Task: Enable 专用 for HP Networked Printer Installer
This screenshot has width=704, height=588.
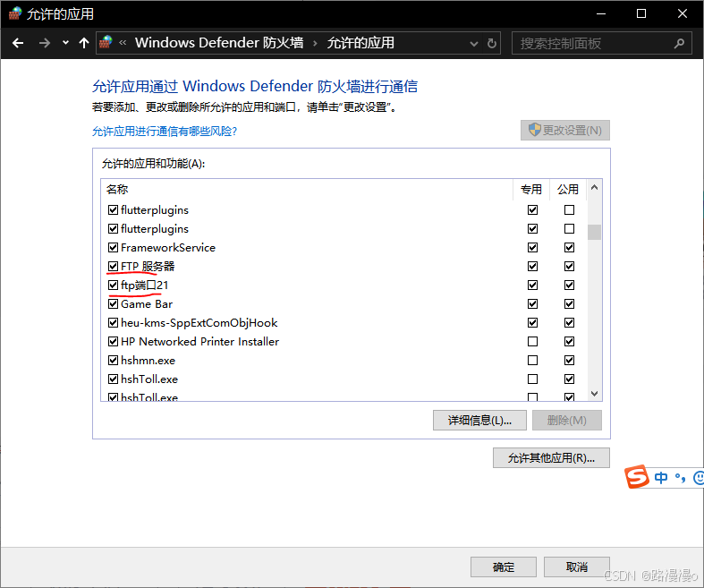Action: (532, 342)
